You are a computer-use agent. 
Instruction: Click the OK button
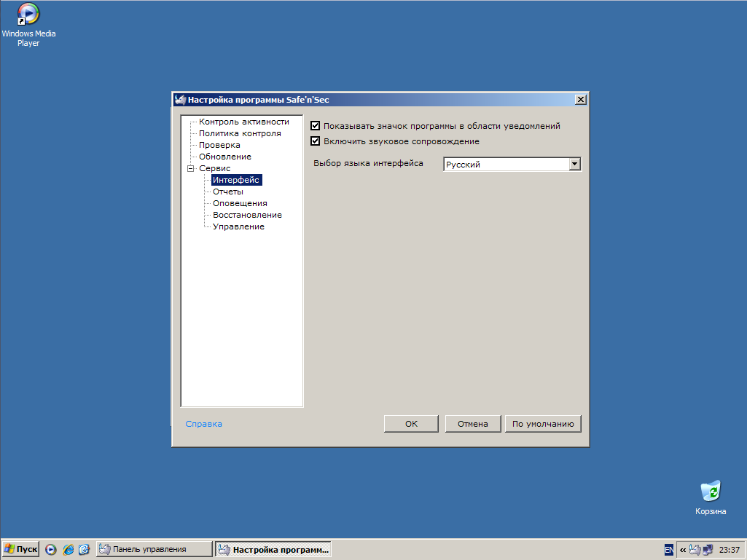click(411, 424)
